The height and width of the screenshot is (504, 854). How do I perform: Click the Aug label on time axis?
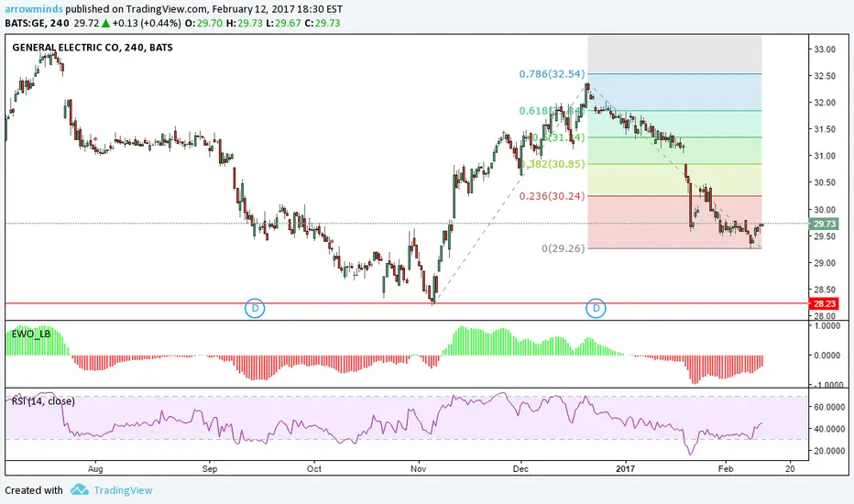(95, 468)
